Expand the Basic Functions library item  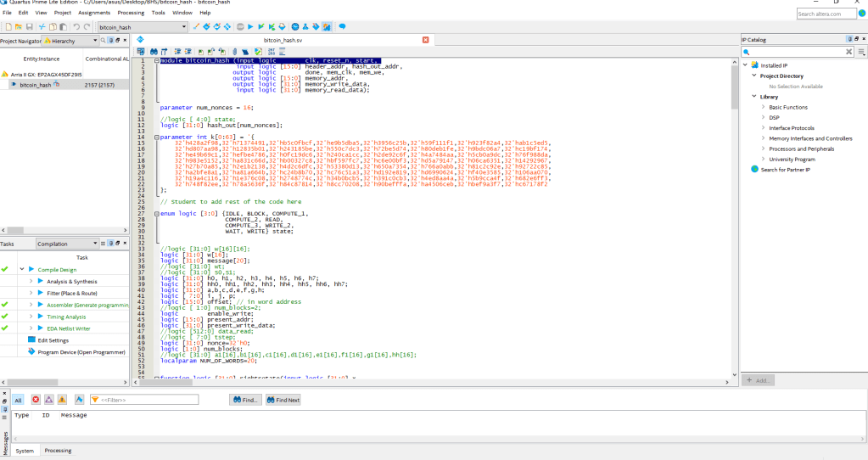763,107
